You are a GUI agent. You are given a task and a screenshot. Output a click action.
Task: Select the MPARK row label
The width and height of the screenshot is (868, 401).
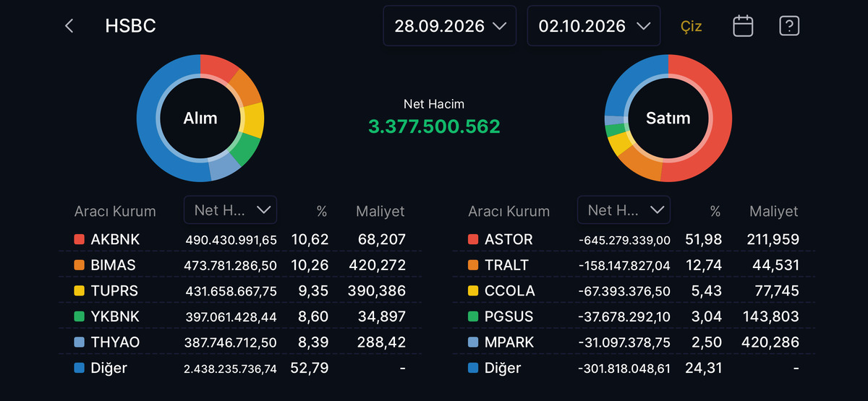pos(509,342)
